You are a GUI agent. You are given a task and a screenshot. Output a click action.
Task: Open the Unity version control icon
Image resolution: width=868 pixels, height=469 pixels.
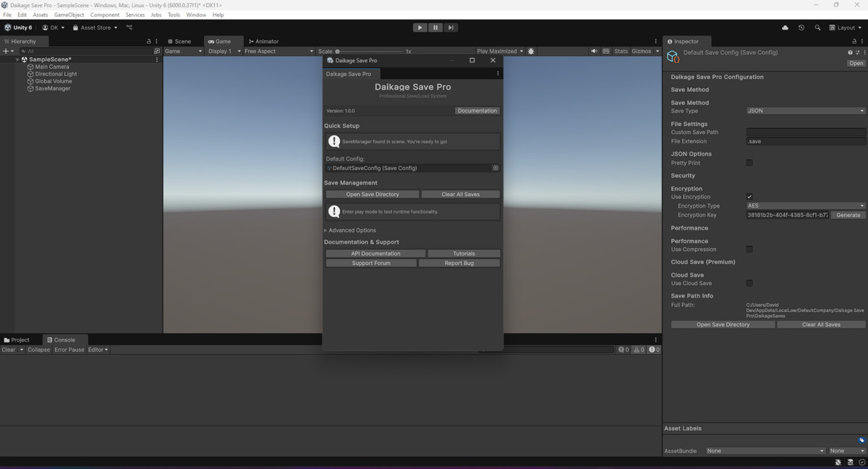(129, 28)
